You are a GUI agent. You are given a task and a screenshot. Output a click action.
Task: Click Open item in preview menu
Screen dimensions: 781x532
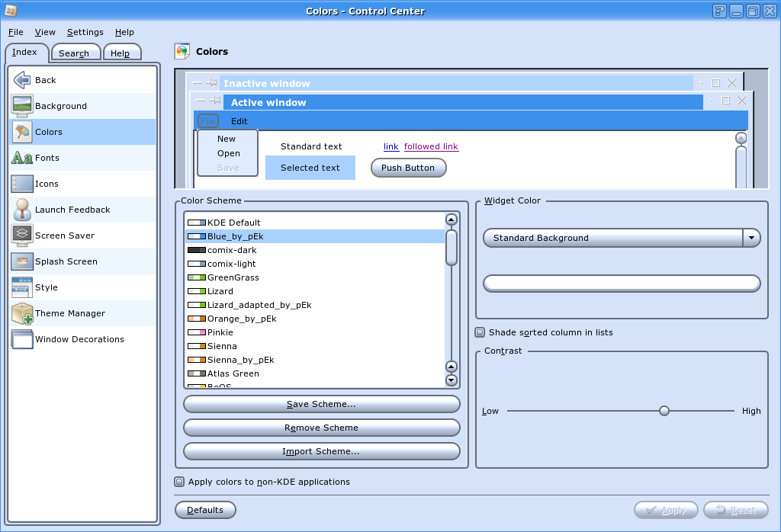click(x=229, y=153)
